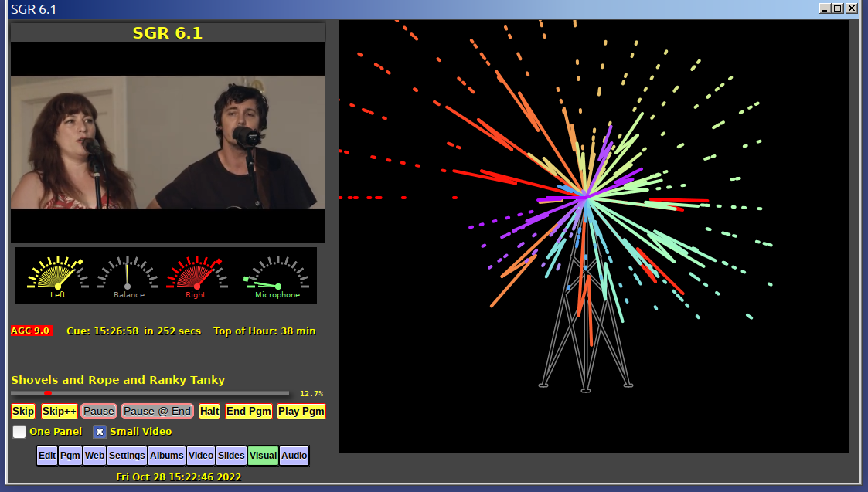Click the Balance meter gauge
868x492 pixels.
[128, 276]
